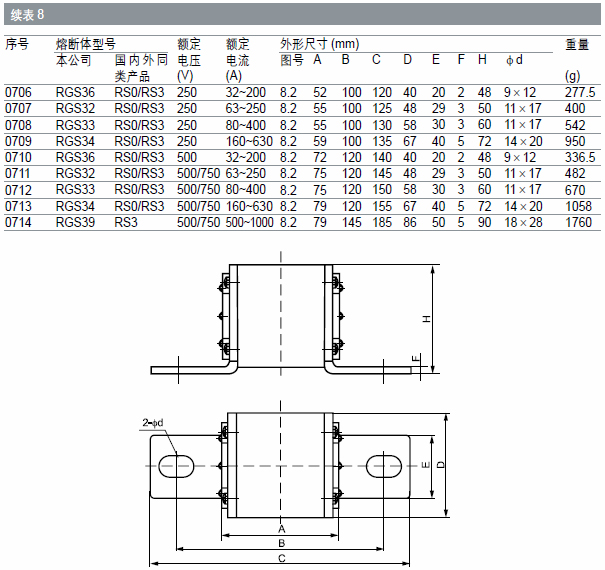This screenshot has width=605, height=570.
Task: Select the RGS39 model cell
Action: point(75,222)
